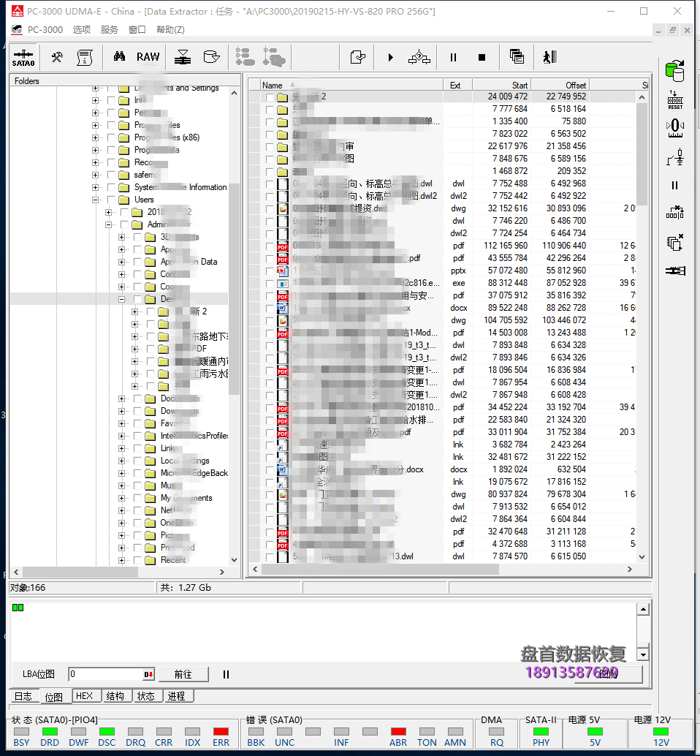The height and width of the screenshot is (756, 700).
Task: Click the RESET sidebar icon
Action: (675, 100)
